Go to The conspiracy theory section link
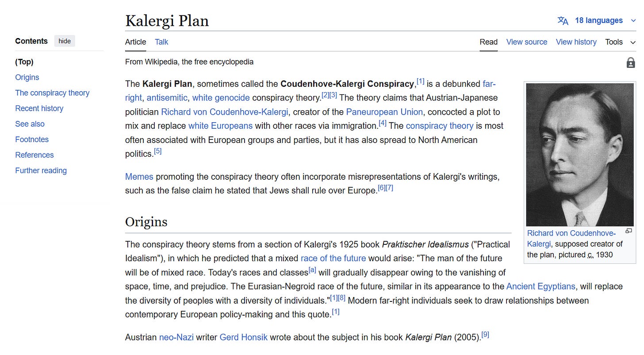This screenshot has width=644, height=355. (x=52, y=93)
